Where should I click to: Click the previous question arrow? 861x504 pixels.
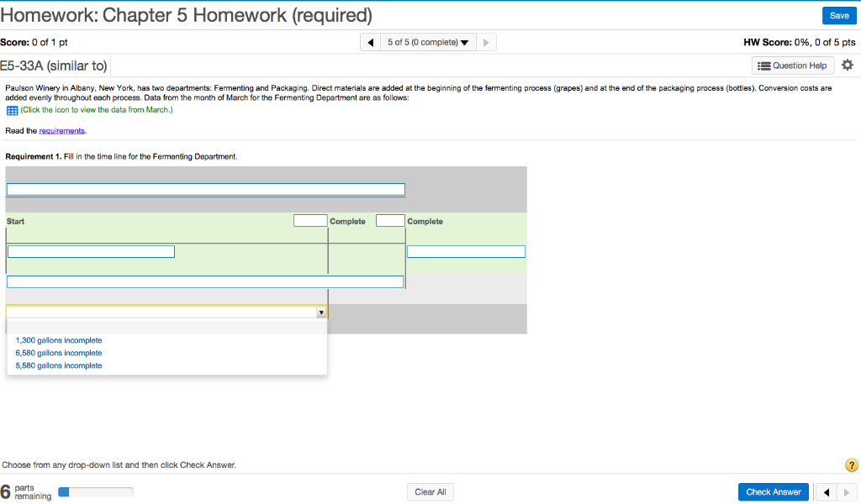tap(370, 41)
